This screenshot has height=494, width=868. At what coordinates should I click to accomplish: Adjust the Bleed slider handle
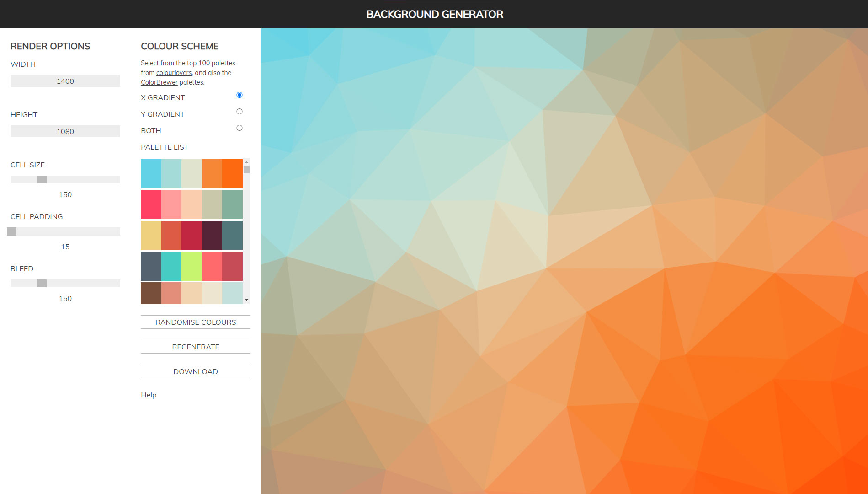pyautogui.click(x=42, y=283)
